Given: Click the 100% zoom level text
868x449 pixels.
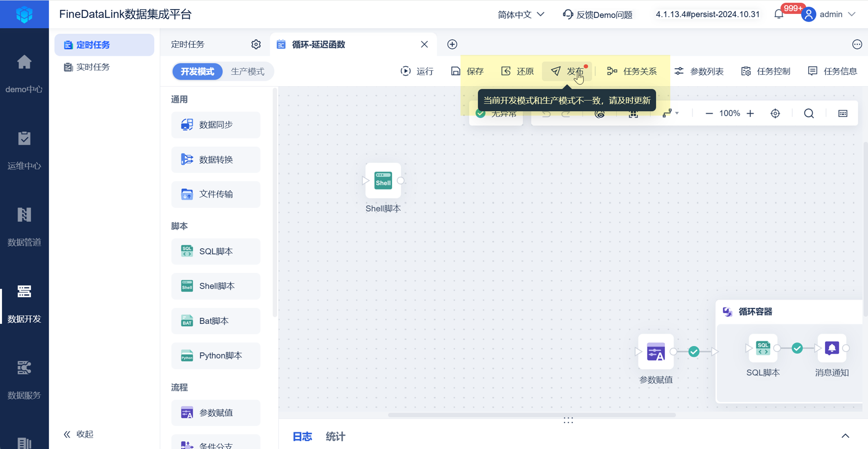Looking at the screenshot, I should [730, 114].
